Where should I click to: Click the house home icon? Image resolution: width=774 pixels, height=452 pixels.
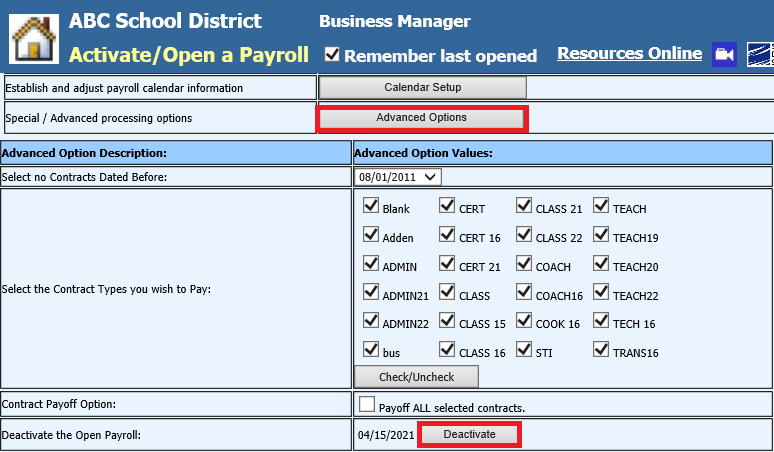click(x=34, y=36)
